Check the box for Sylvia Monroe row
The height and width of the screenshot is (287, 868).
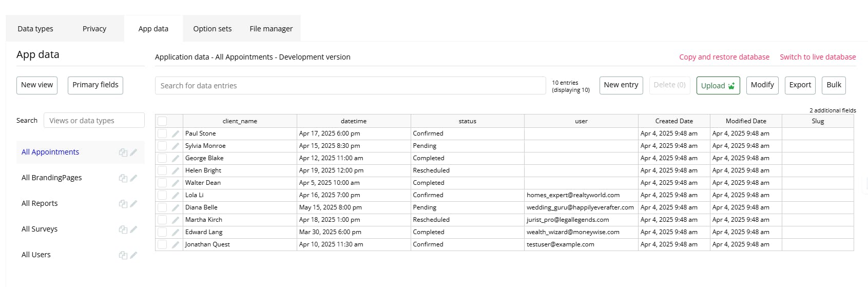coord(162,146)
